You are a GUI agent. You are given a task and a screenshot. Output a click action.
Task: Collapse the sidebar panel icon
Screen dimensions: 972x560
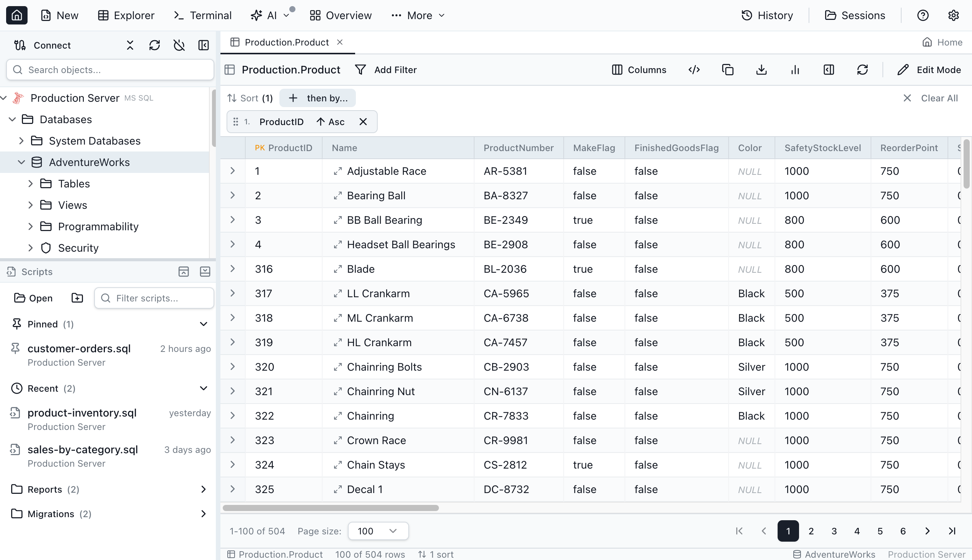pos(204,46)
